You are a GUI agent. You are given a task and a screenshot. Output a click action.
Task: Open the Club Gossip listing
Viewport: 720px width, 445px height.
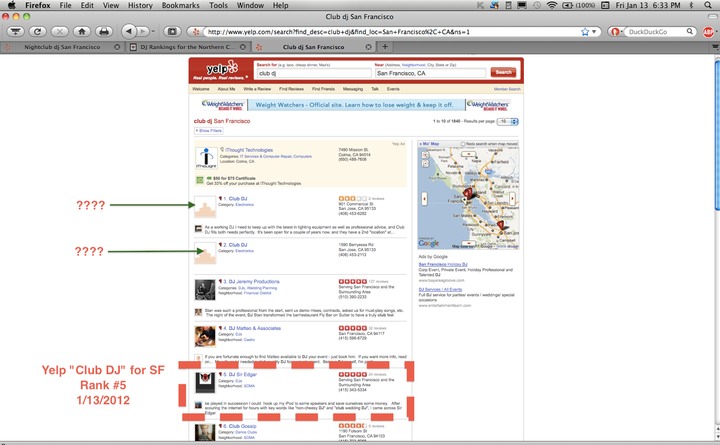(x=242, y=426)
